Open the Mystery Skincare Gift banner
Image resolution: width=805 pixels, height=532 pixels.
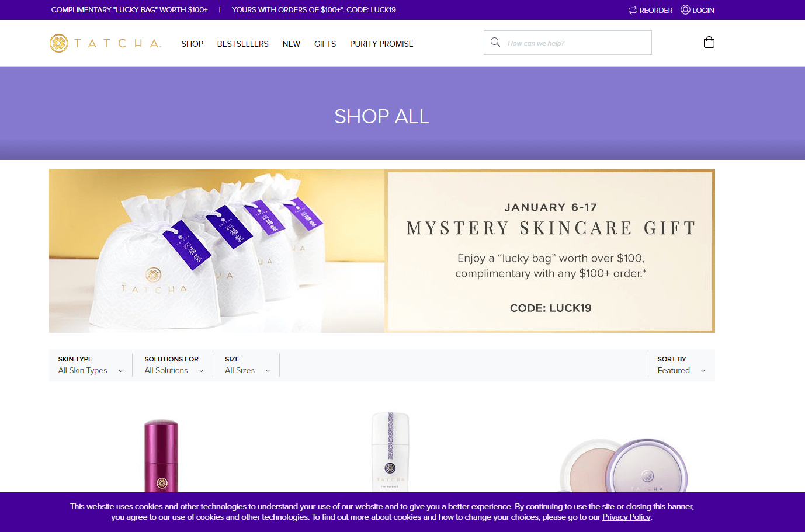382,251
